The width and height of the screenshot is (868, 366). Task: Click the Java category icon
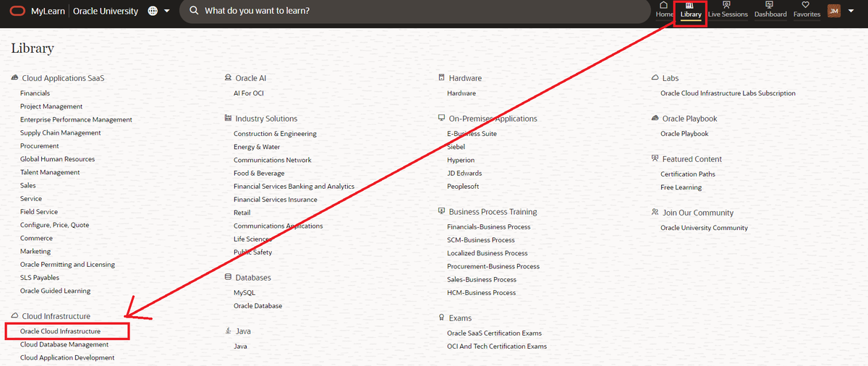point(229,331)
